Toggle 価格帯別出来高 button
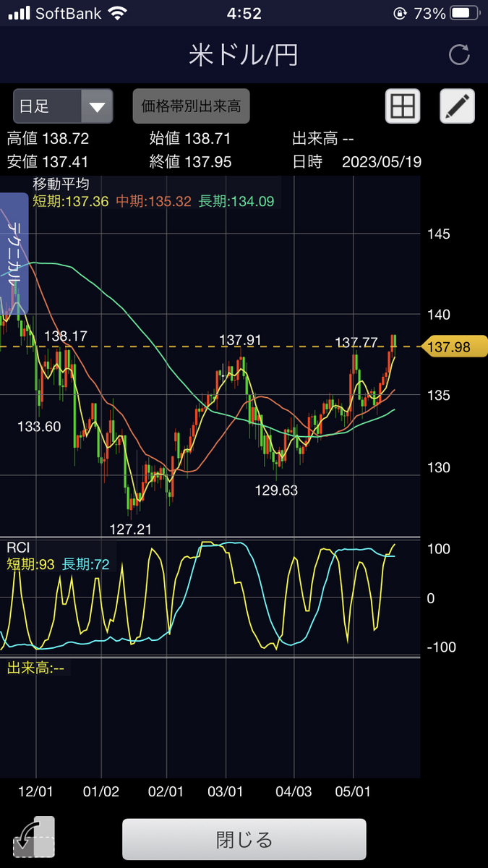The width and height of the screenshot is (488, 868). click(191, 107)
